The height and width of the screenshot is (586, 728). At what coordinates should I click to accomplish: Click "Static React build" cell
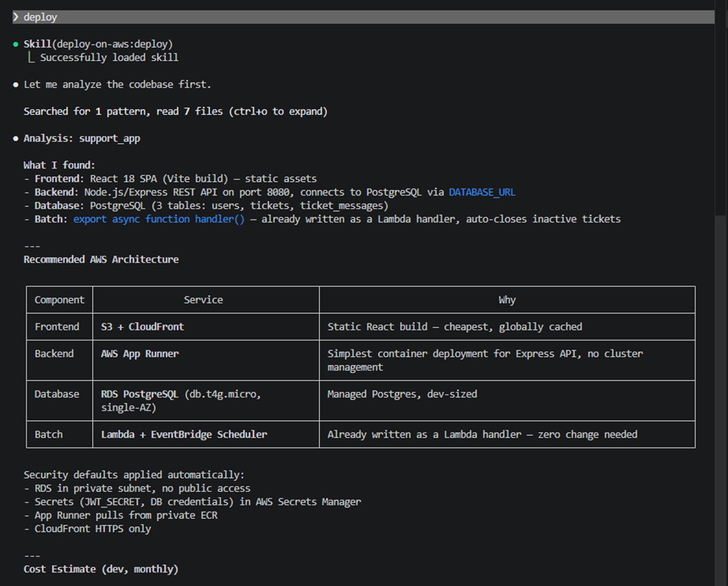(x=507, y=327)
